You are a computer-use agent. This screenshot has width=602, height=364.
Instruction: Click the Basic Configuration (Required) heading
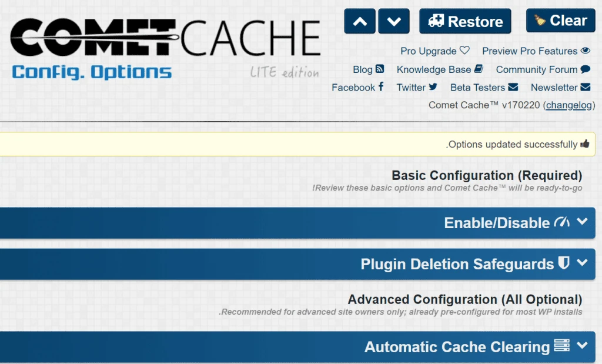tap(487, 175)
